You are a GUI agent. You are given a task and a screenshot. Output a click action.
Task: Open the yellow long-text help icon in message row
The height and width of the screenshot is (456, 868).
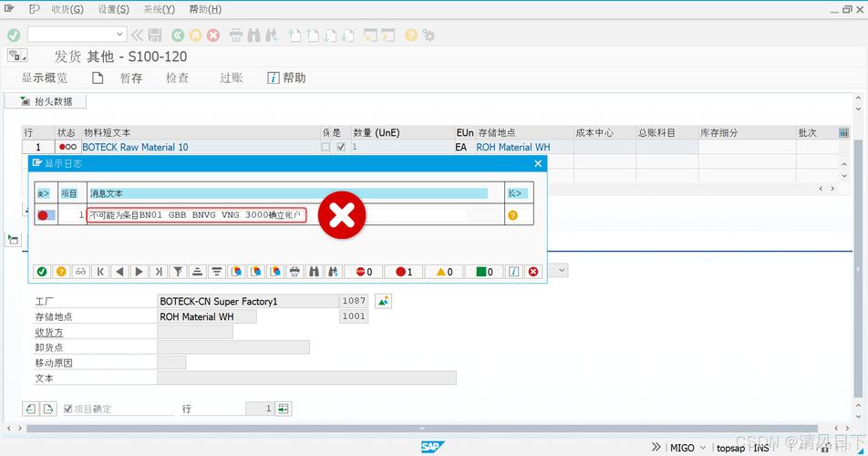[512, 215]
